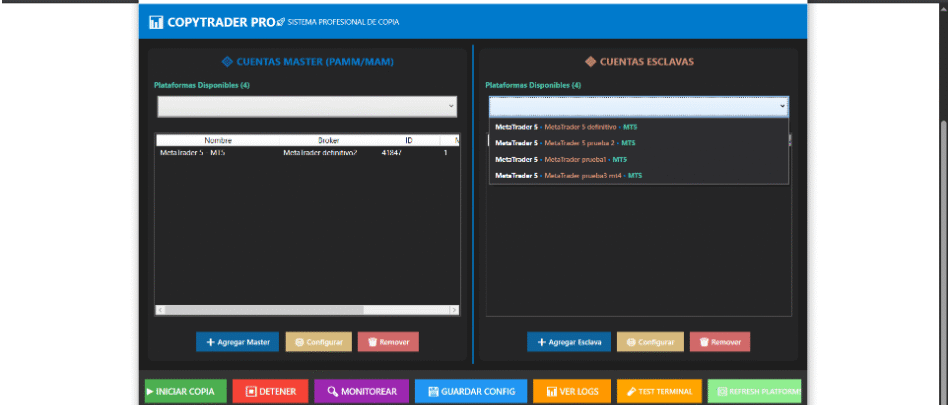Expand the master Plataformas Disponibles dropdown
Viewport: 950px width, 405px height.
tap(306, 106)
